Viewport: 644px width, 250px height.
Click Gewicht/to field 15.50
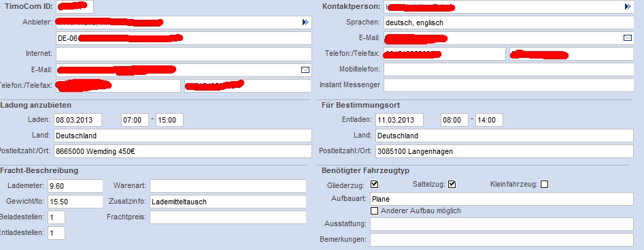(x=75, y=202)
